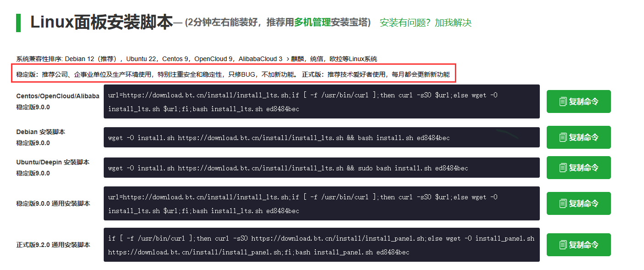The height and width of the screenshot is (270, 644).
Task: Click clipboard icon in Centos row copy button
Action: (563, 101)
